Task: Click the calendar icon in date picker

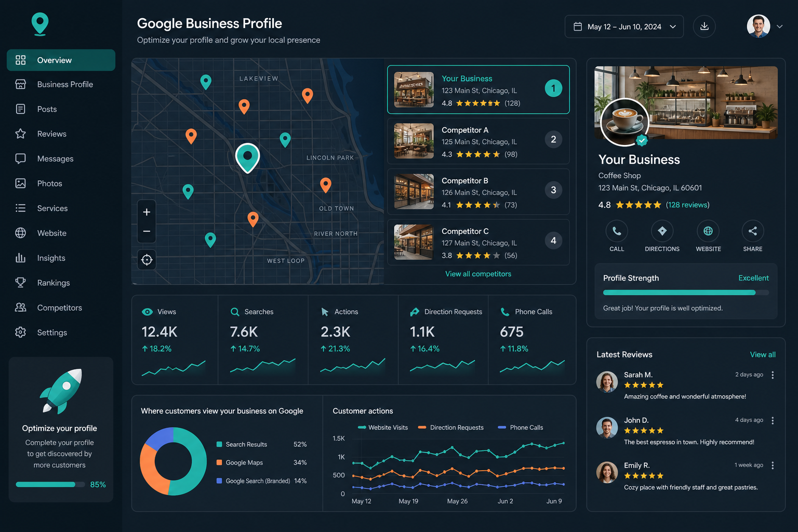Action: (x=578, y=26)
